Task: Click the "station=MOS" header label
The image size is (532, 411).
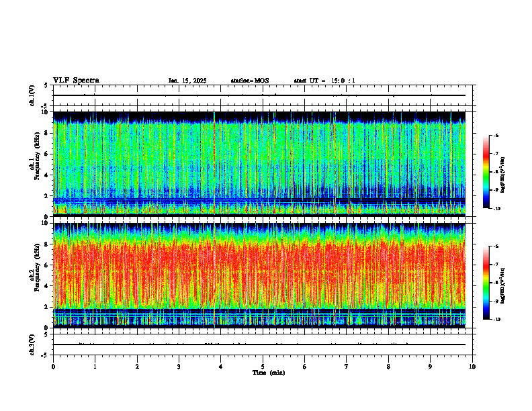Action: pyautogui.click(x=250, y=81)
